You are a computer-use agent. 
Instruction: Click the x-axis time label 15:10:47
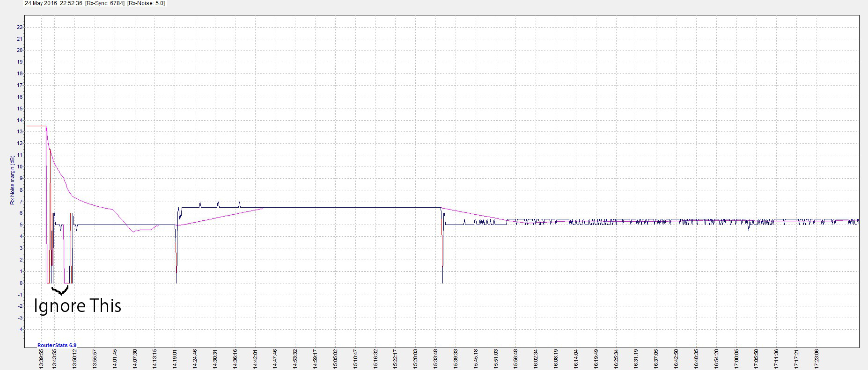point(356,359)
